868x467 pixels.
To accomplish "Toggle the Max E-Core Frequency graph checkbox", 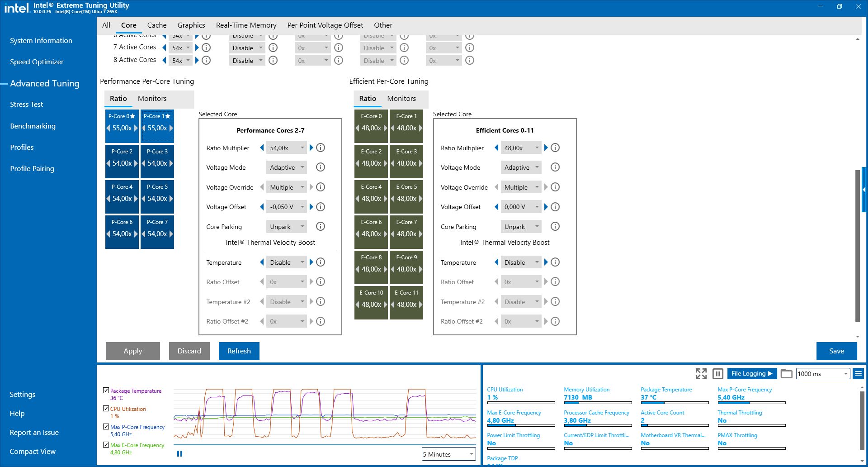I will (106, 444).
